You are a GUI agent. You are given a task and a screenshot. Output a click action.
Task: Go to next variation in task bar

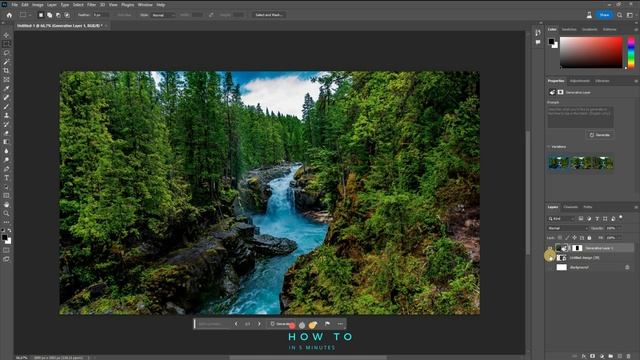pos(259,324)
